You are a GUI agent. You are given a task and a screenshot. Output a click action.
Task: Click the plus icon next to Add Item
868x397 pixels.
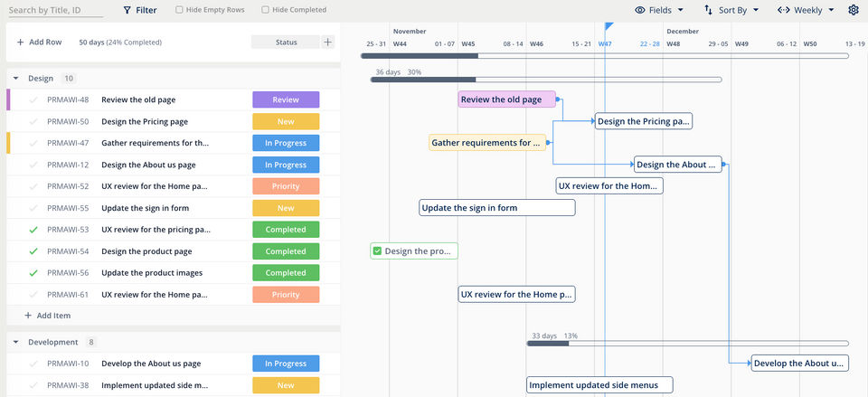coord(28,316)
